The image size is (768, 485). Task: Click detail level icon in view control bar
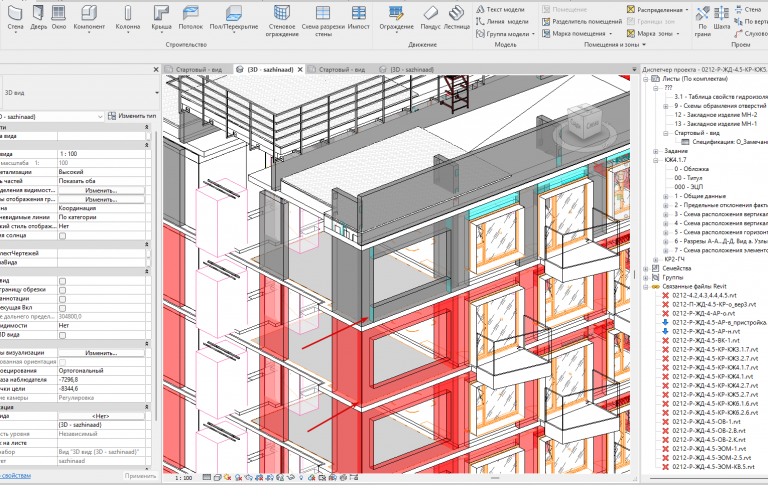point(207,477)
